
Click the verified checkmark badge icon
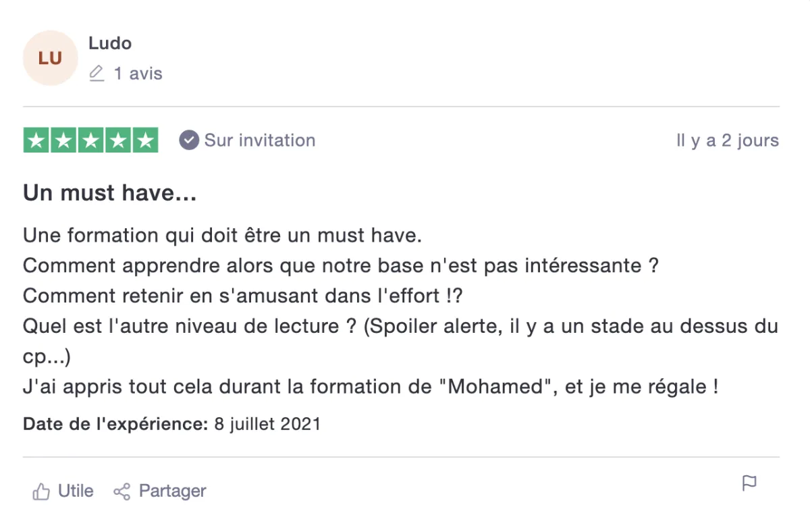(x=188, y=140)
